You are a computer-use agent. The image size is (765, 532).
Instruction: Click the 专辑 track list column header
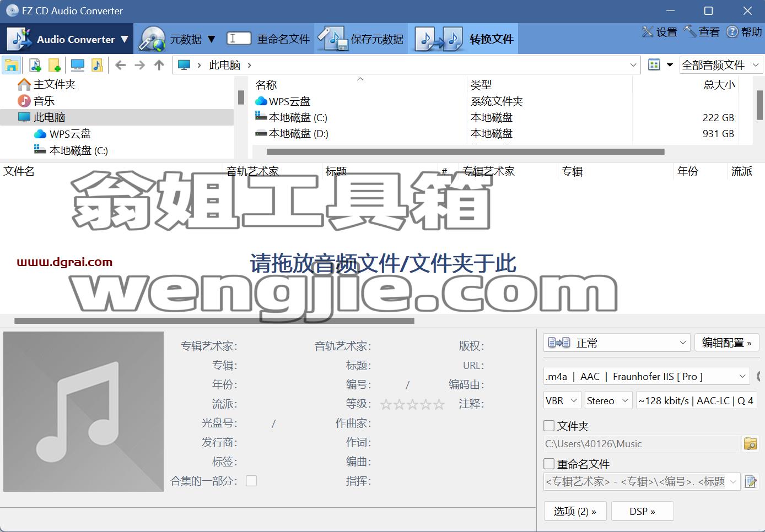(572, 171)
